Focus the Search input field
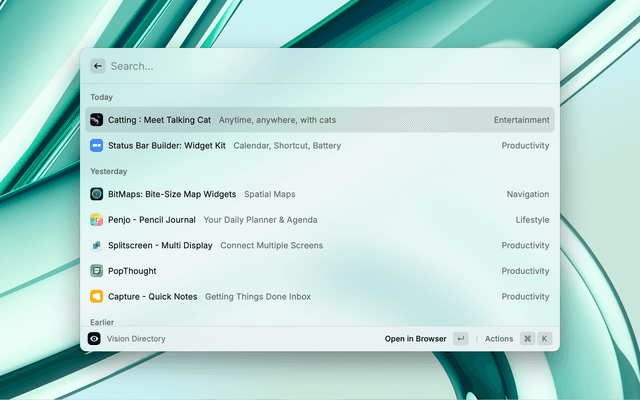640x400 pixels. [331, 66]
